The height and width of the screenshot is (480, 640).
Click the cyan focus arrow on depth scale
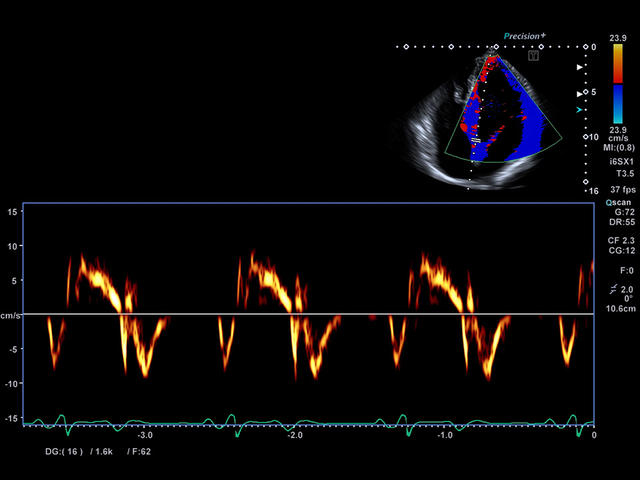[x=579, y=110]
